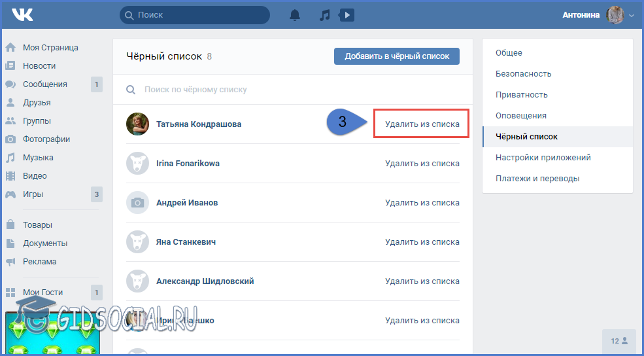Click the chat bubbles icon beside Сообщения
The height and width of the screenshot is (356, 644).
point(10,84)
